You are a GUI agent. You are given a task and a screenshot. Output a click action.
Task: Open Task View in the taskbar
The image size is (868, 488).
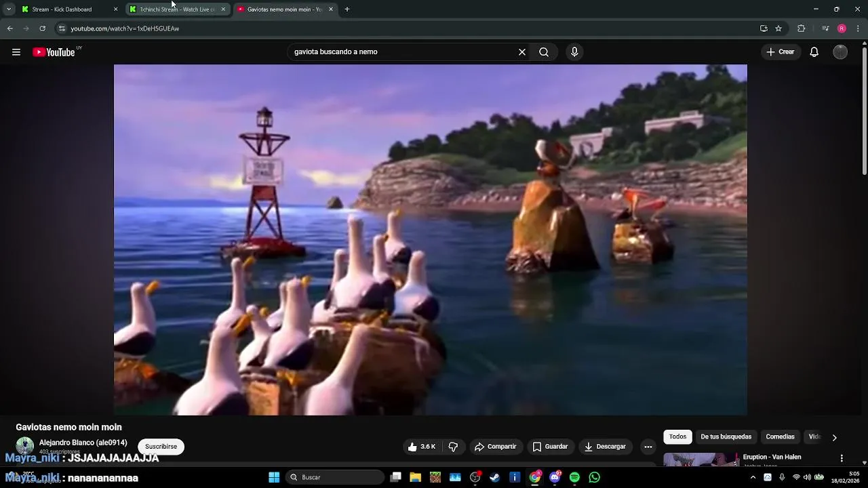tap(396, 477)
